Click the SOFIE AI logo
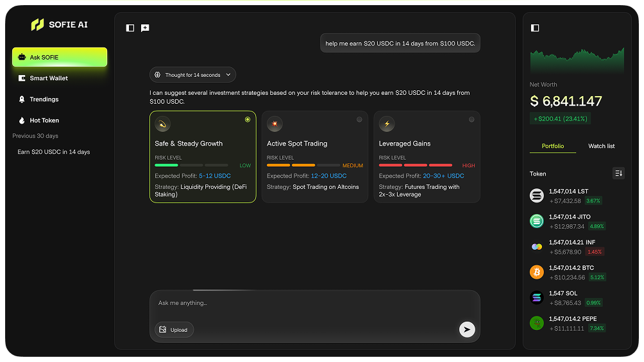The width and height of the screenshot is (644, 362). point(60,24)
